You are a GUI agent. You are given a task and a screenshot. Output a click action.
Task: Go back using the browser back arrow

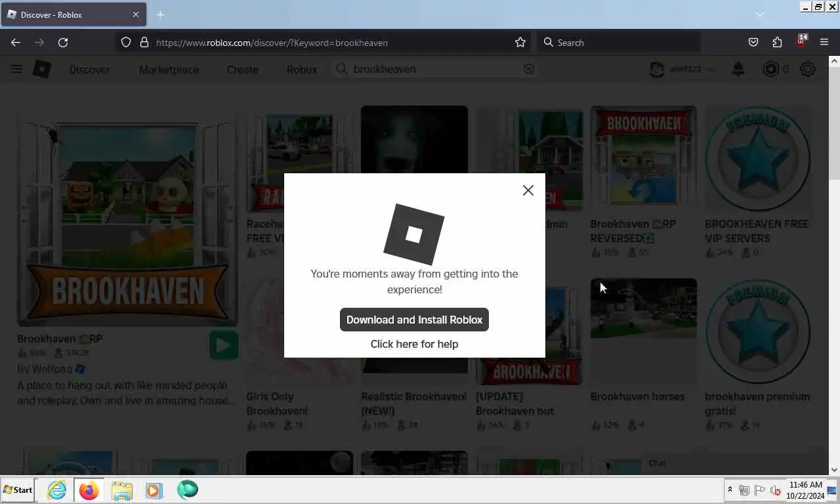pos(16,42)
